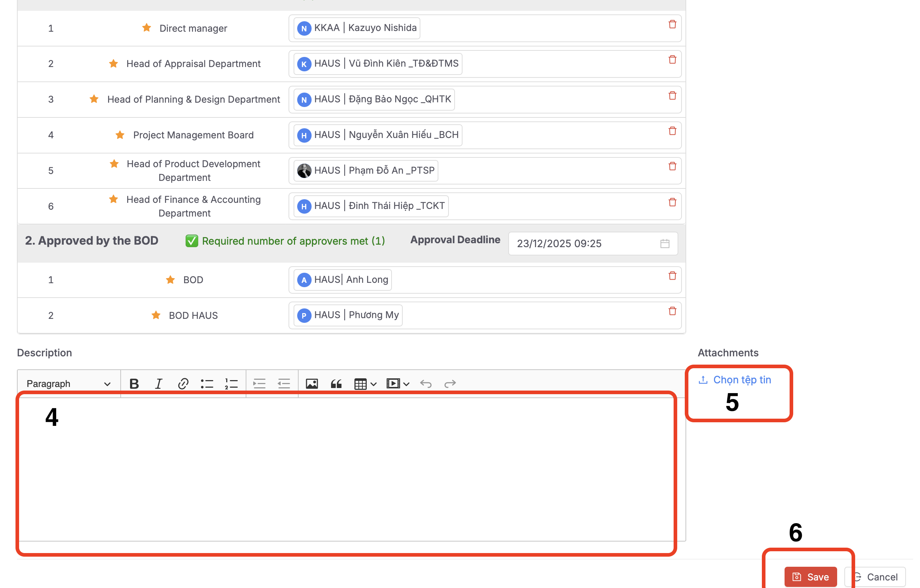
Task: Click the undo arrow in editor toolbar
Action: [x=426, y=384]
